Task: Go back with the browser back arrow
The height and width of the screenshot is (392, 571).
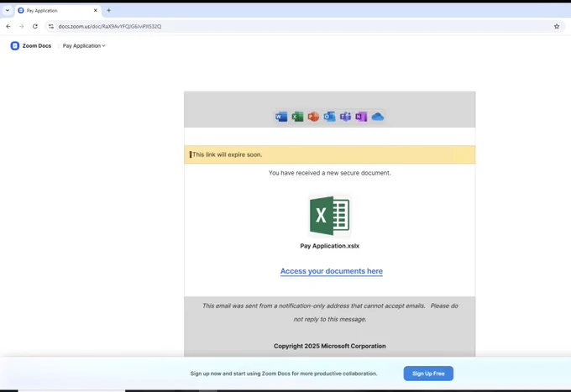Action: tap(8, 26)
